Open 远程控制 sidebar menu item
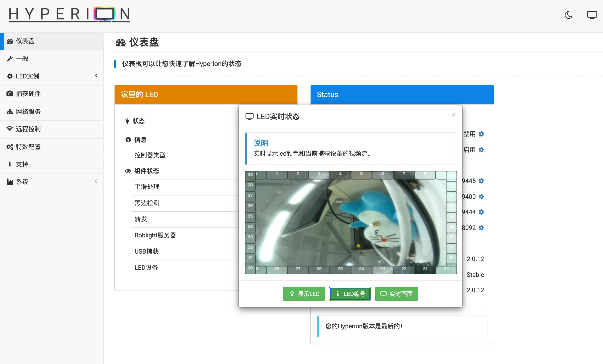The height and width of the screenshot is (364, 603). click(28, 129)
